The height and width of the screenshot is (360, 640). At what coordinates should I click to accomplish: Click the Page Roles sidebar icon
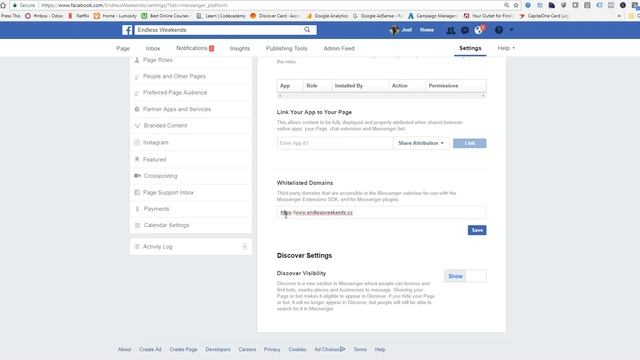137,60
